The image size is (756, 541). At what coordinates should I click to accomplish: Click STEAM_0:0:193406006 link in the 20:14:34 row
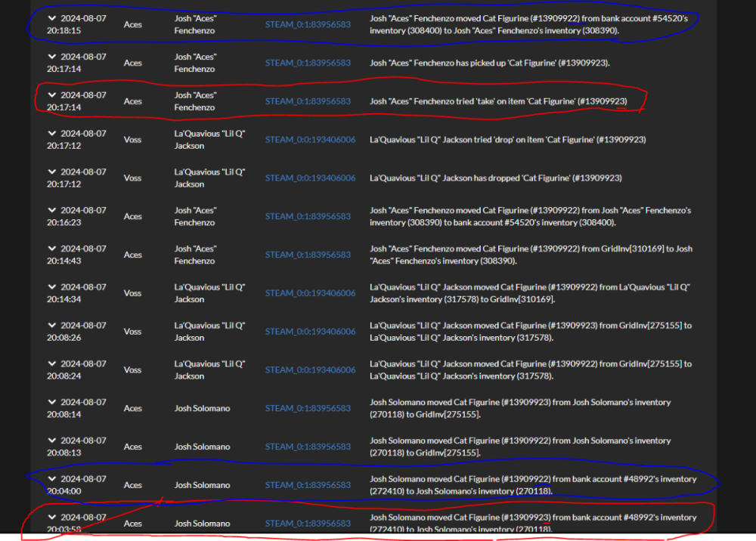pyautogui.click(x=310, y=293)
